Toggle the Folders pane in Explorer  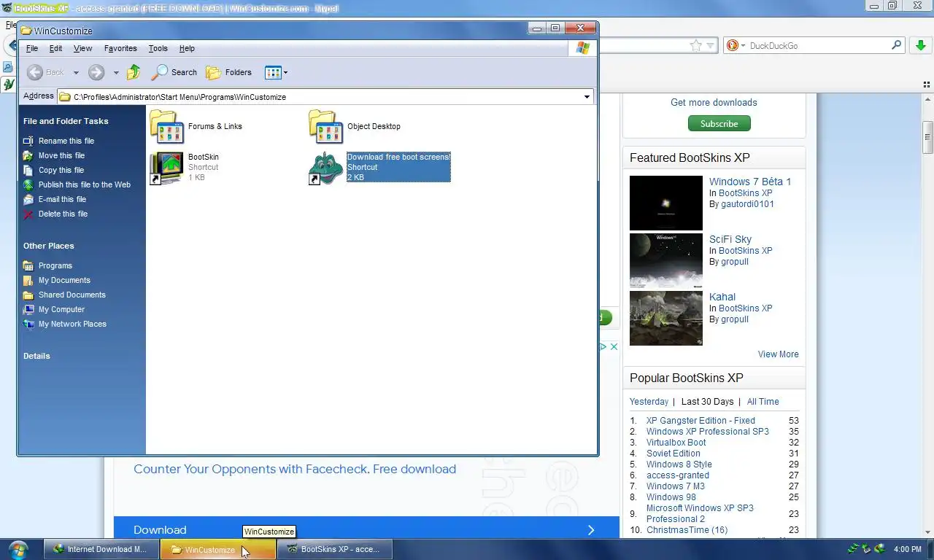[228, 72]
